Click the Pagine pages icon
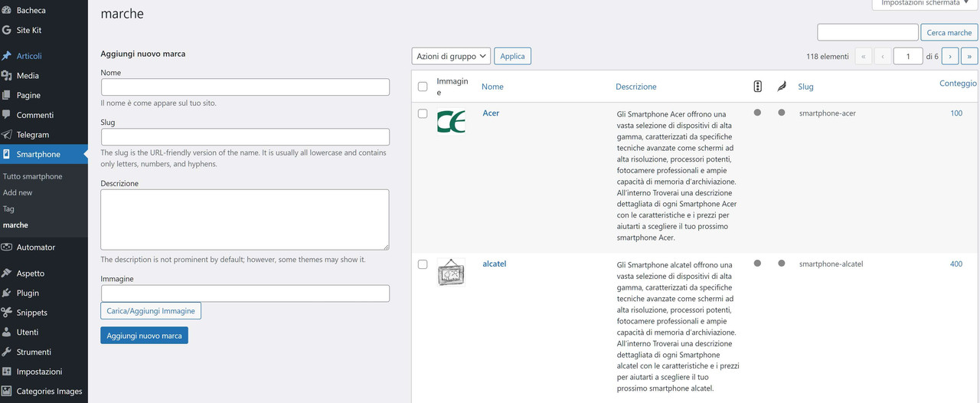The width and height of the screenshot is (980, 403). tap(7, 95)
